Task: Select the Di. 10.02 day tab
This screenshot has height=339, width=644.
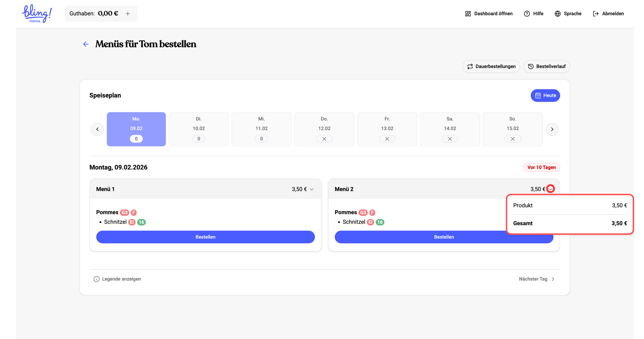Action: (199, 129)
